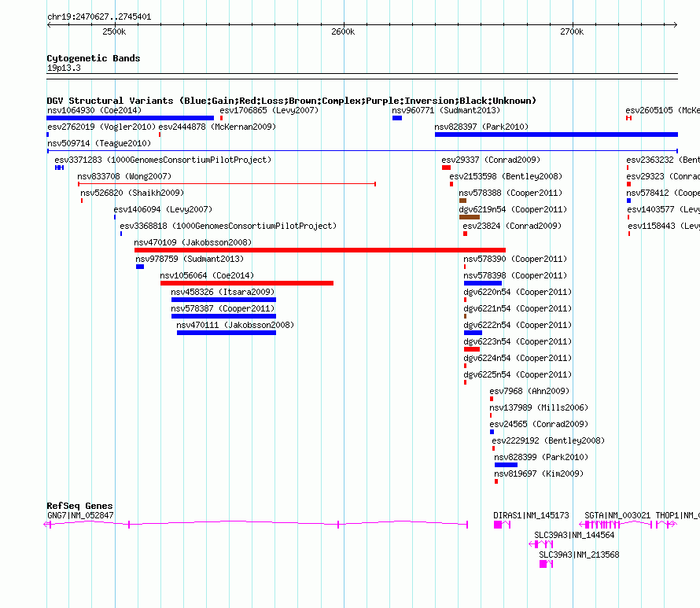Screen dimensions: 700x608
Task: Open the esv7968 (Ahn2009) label
Action: click(529, 391)
